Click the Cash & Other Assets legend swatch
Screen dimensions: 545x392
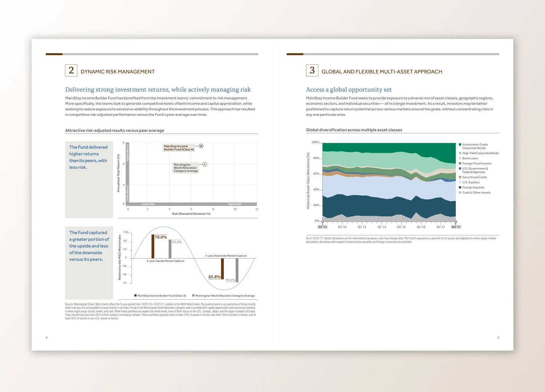[x=460, y=192]
